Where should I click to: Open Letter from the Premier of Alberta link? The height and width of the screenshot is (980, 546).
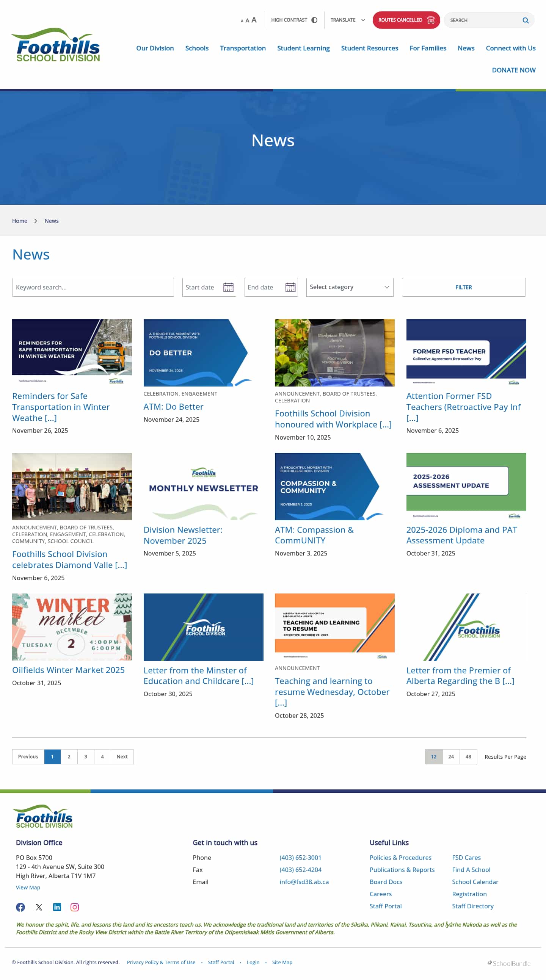(460, 676)
